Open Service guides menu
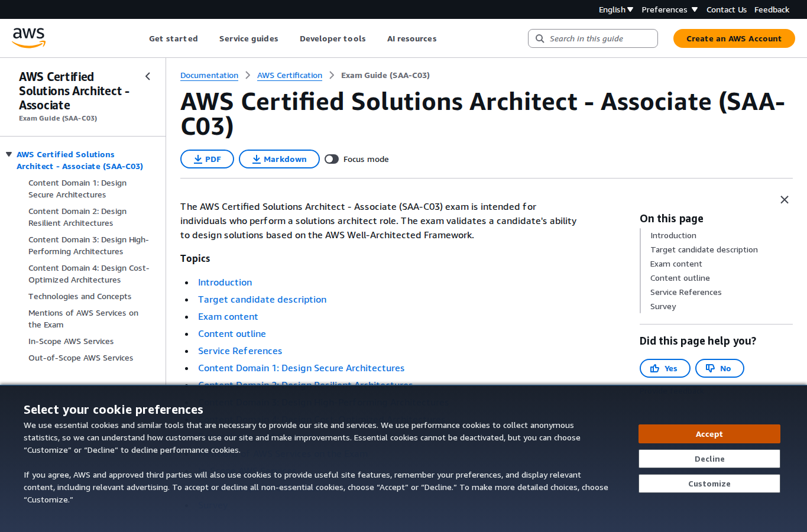The image size is (807, 532). [x=249, y=38]
